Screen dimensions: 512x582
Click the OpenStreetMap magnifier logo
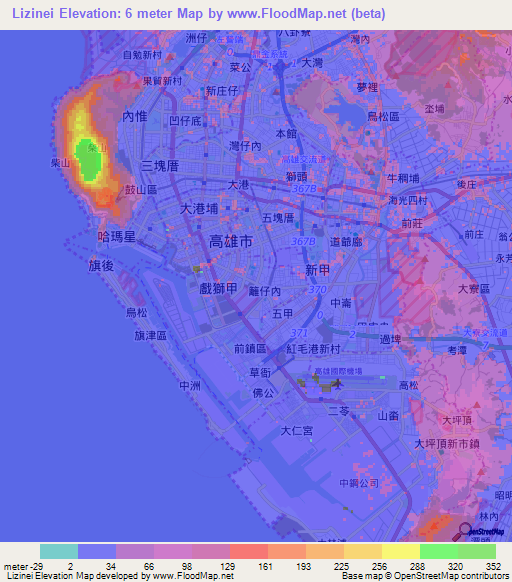click(x=462, y=531)
